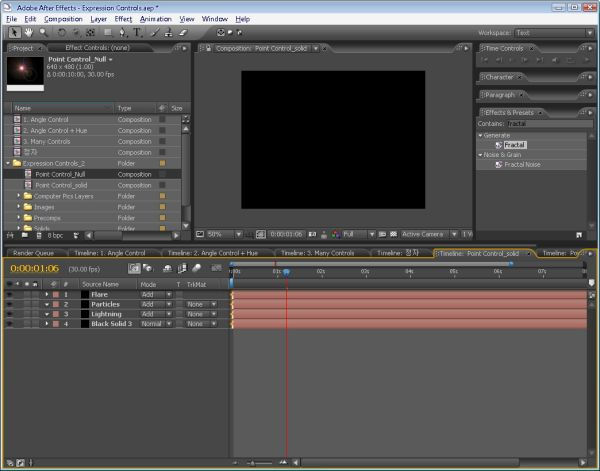The width and height of the screenshot is (600, 471).
Task: Open the Animation menu
Action: pos(155,19)
